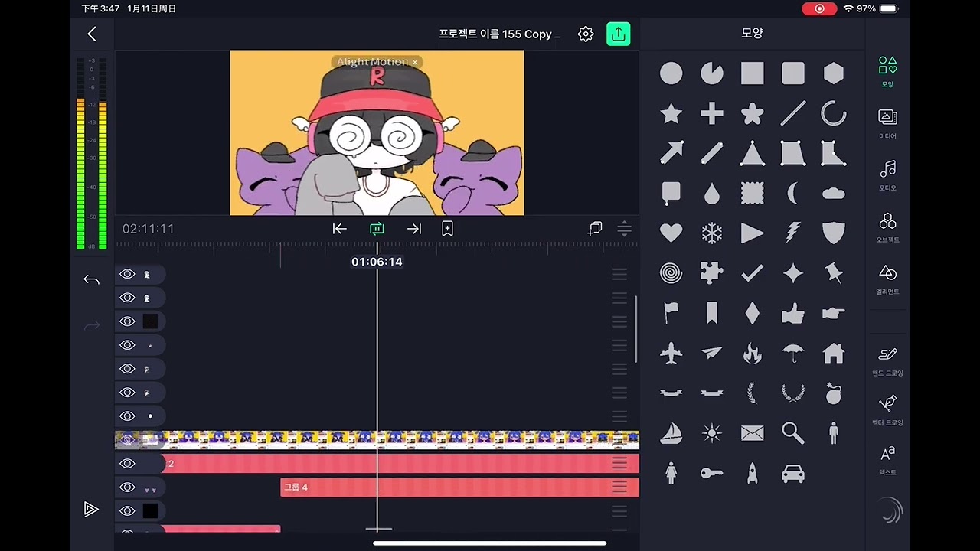Image resolution: width=980 pixels, height=551 pixels.
Task: Open the 오디오 audio tab
Action: pyautogui.click(x=887, y=175)
